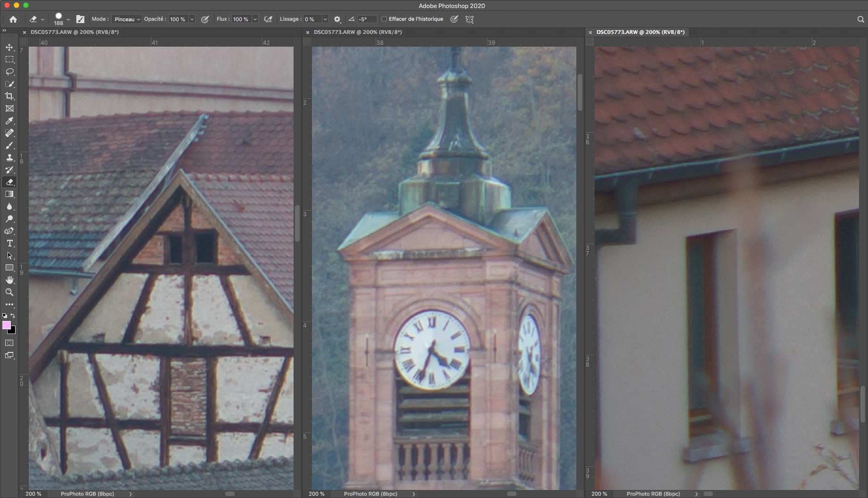Click the Home icon in options bar
Image resolution: width=868 pixels, height=498 pixels.
pyautogui.click(x=13, y=19)
